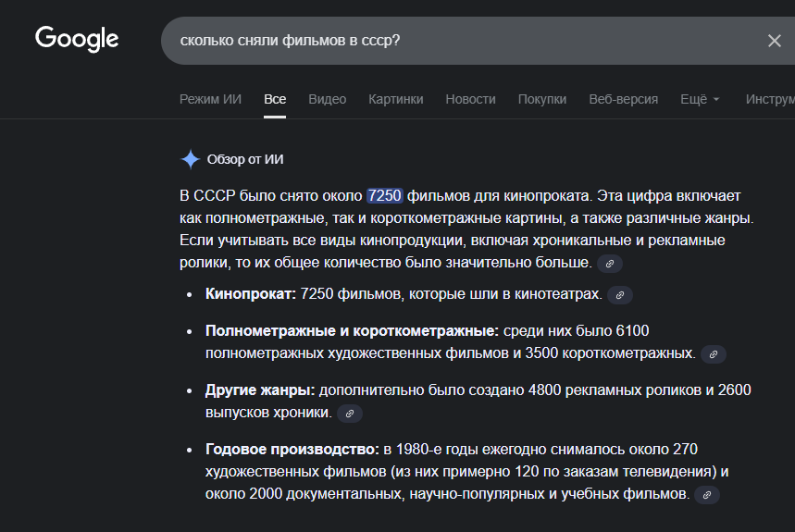Click the highlighted 7250 number

tap(384, 195)
